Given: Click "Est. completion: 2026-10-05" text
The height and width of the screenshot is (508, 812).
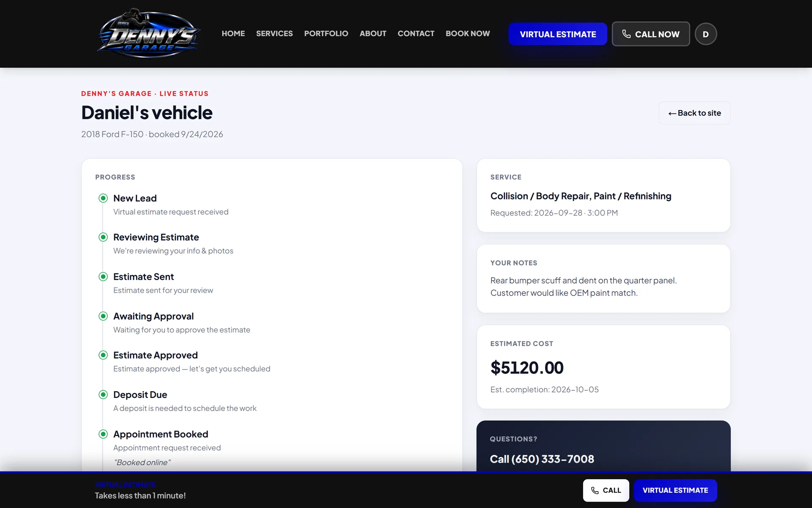Looking at the screenshot, I should click(x=544, y=389).
